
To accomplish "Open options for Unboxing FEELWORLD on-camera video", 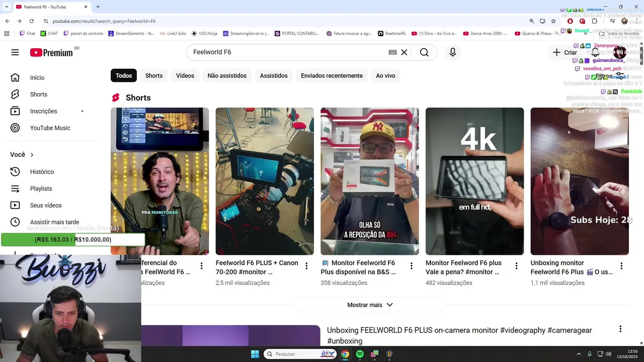I will [x=620, y=329].
